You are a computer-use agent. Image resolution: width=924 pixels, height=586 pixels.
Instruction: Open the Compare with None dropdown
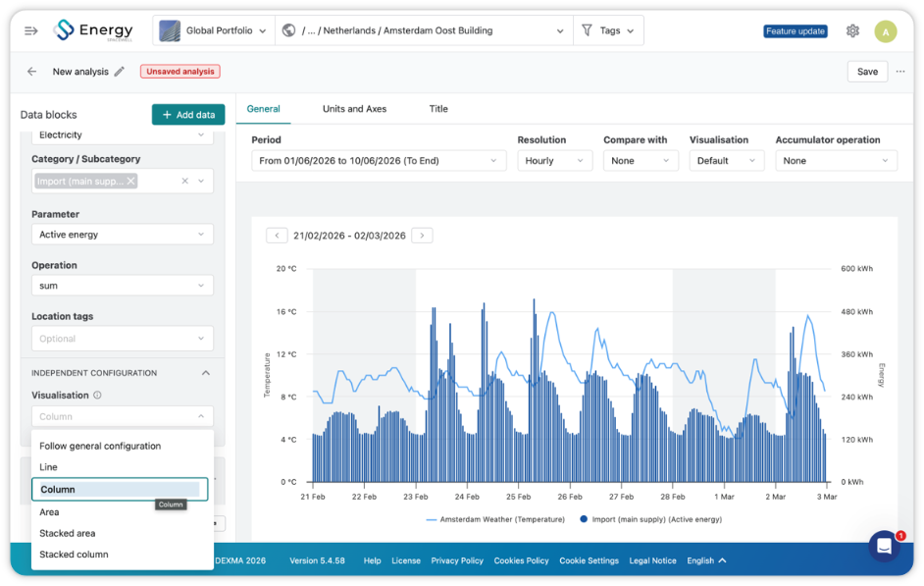click(641, 160)
